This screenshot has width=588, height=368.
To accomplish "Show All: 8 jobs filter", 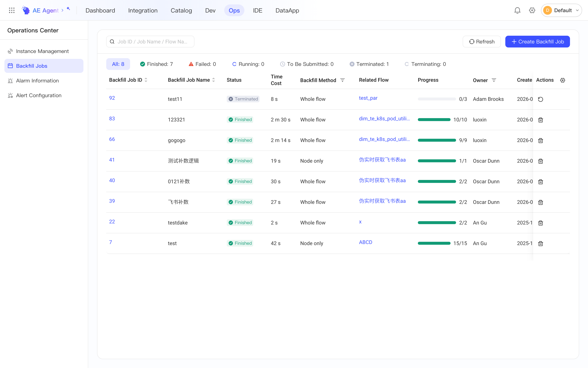I will tap(118, 64).
